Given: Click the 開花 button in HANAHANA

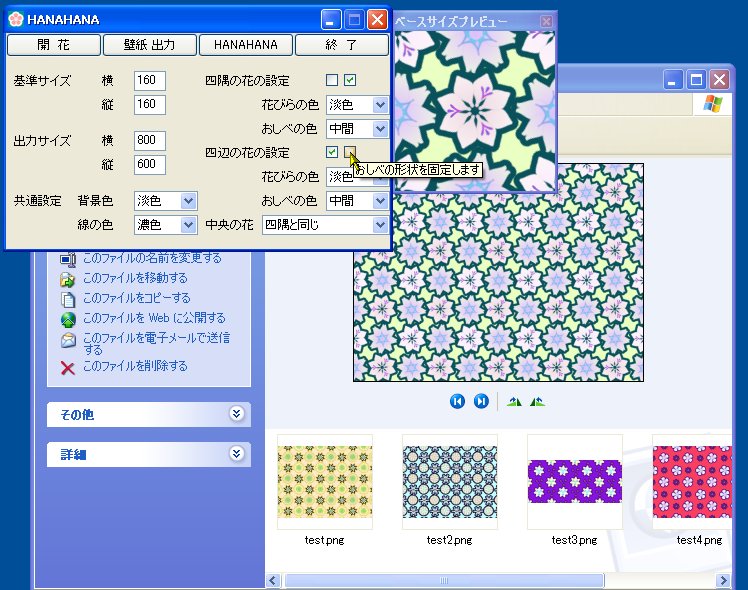Looking at the screenshot, I should pos(54,45).
